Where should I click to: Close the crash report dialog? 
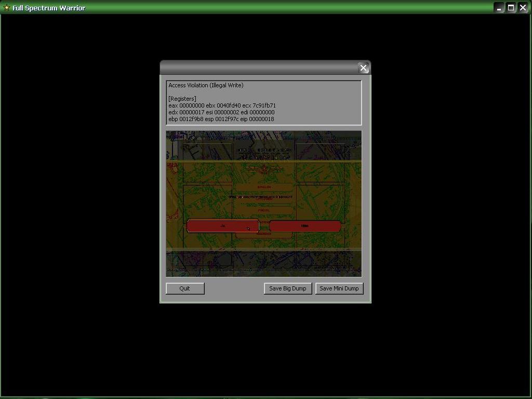[363, 68]
